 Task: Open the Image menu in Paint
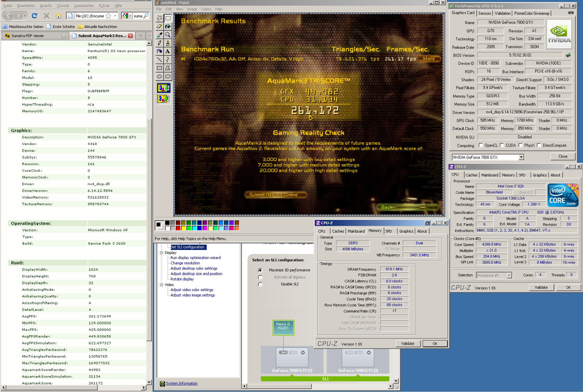point(192,9)
